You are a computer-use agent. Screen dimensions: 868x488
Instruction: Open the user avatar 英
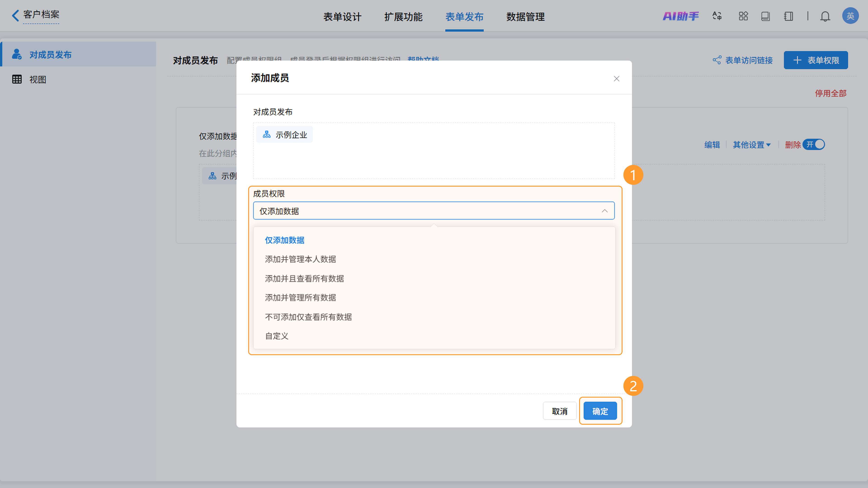click(850, 16)
